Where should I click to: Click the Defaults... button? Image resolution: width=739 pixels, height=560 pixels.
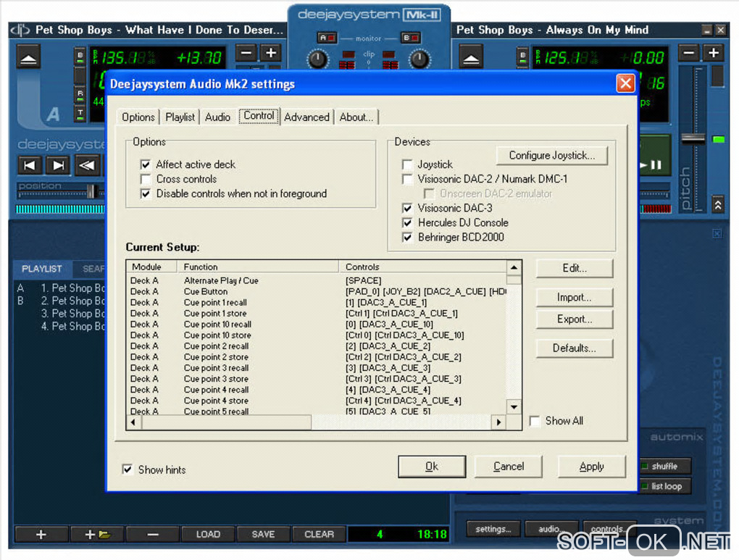click(575, 348)
